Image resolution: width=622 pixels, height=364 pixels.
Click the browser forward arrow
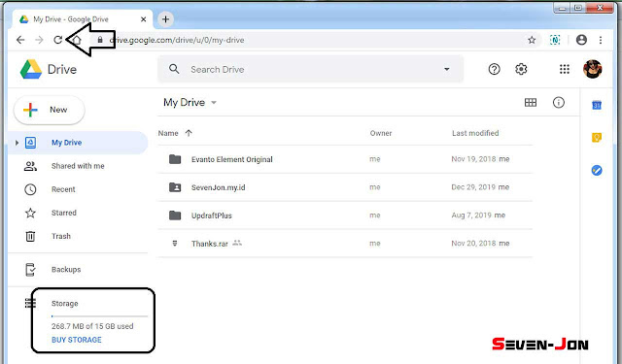(39, 40)
